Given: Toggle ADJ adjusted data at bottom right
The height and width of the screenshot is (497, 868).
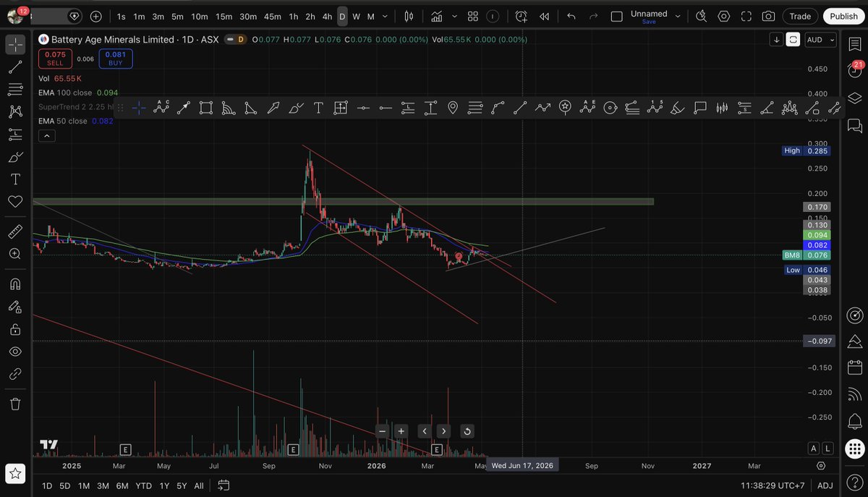Looking at the screenshot, I should click(x=825, y=485).
